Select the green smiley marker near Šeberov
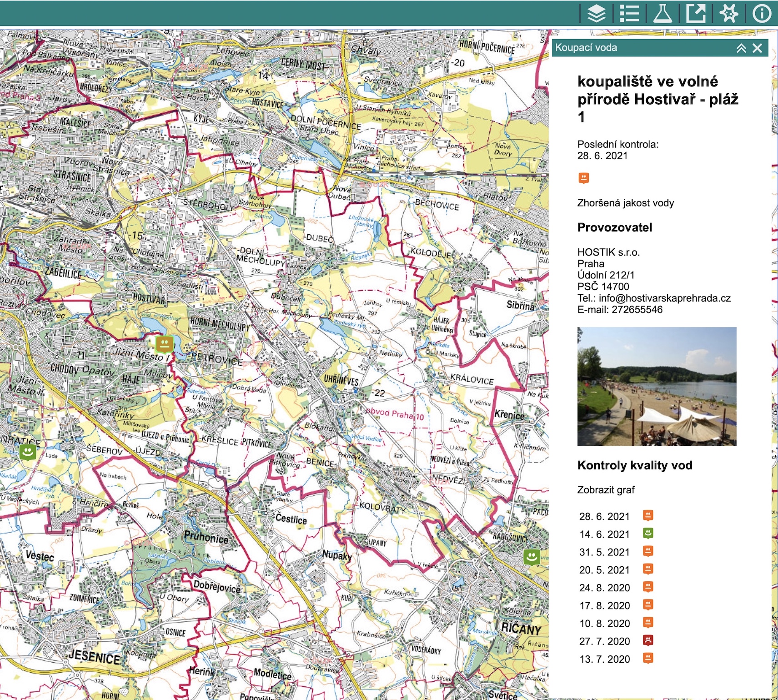Viewport: 778px width, 700px height. pos(28,452)
